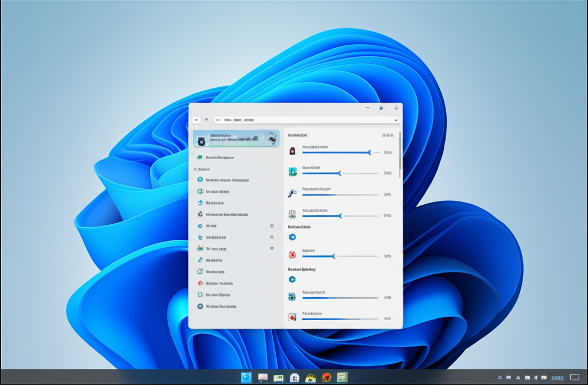The height and width of the screenshot is (385, 588).
Task: Click the handle of the topmost slider
Action: click(370, 152)
